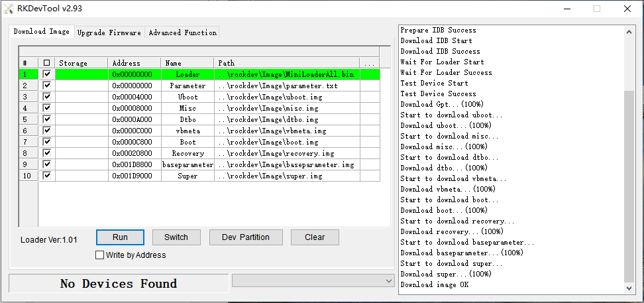Click the RKDevTool app icon in title bar
Screen dimensions: 644x303
click(x=8, y=9)
